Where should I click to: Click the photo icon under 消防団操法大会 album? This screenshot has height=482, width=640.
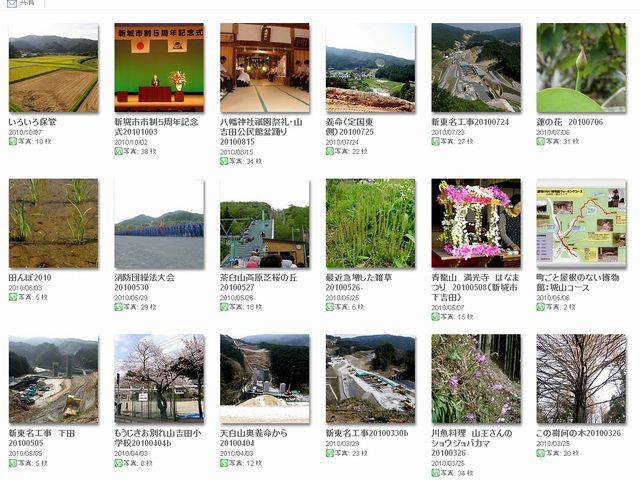118,307
